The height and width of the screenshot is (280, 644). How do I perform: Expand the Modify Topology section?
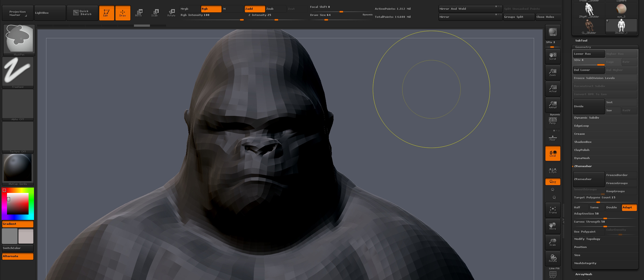pos(587,239)
